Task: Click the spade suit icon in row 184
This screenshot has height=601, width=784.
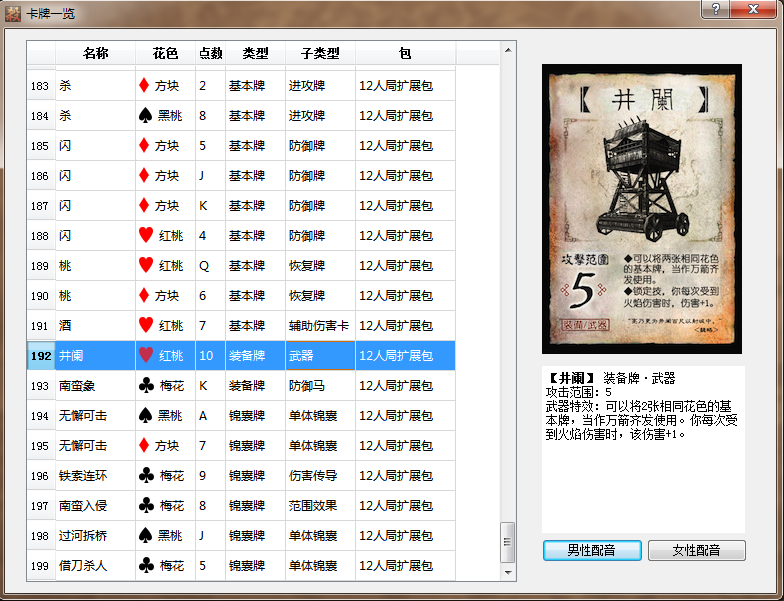Action: 145,116
